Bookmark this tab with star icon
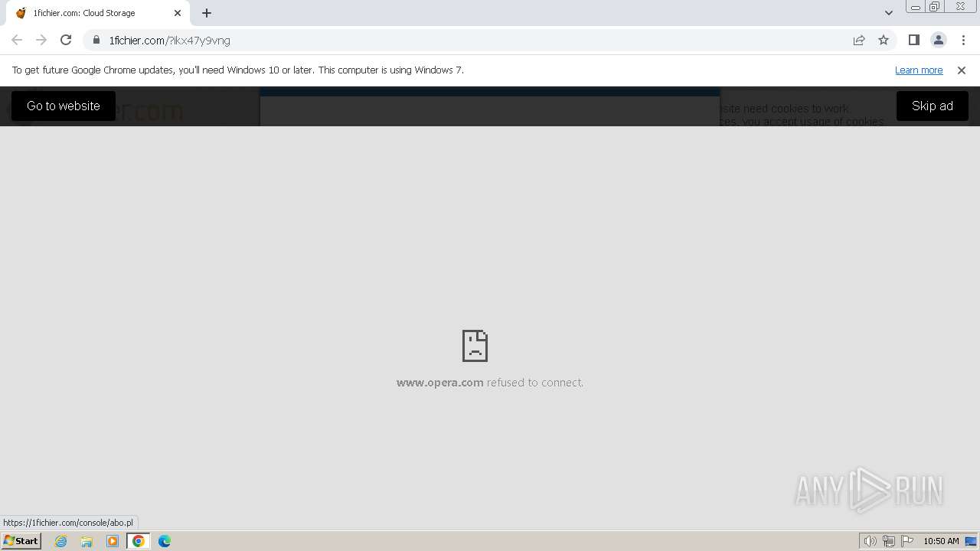Viewport: 980px width, 551px height. pos(884,40)
